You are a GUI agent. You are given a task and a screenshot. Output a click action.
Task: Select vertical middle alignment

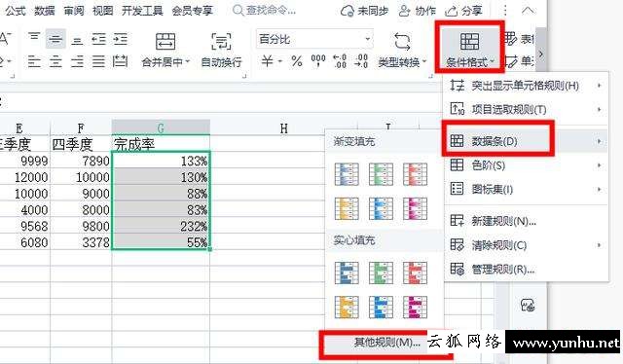pyautogui.click(x=55, y=39)
